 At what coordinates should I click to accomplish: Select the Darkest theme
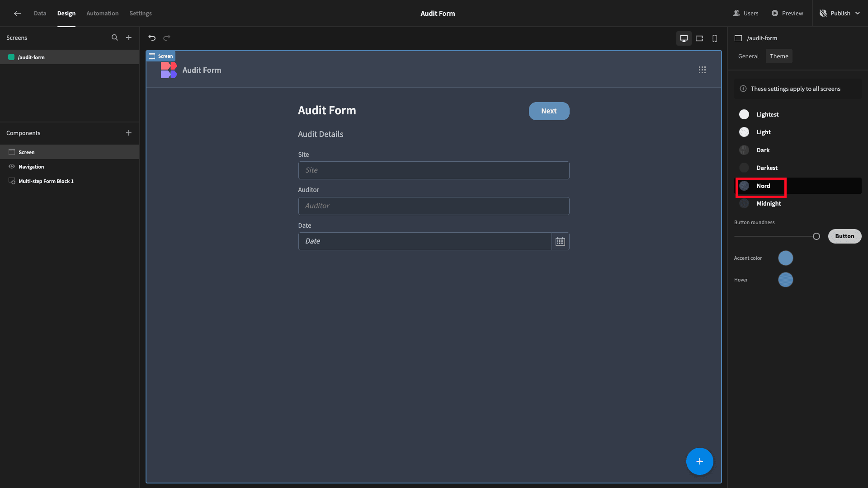click(798, 168)
